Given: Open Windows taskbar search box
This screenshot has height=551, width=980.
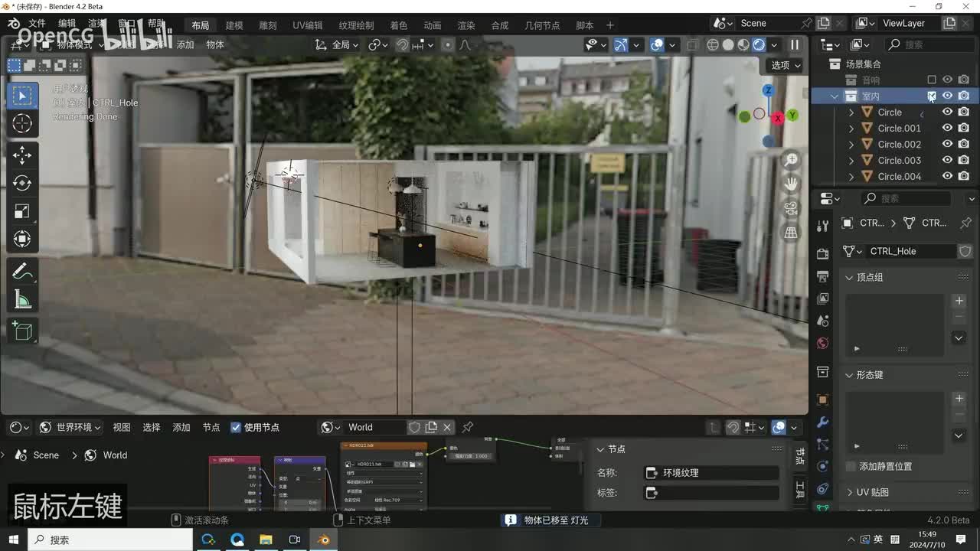Looking at the screenshot, I should [110, 540].
